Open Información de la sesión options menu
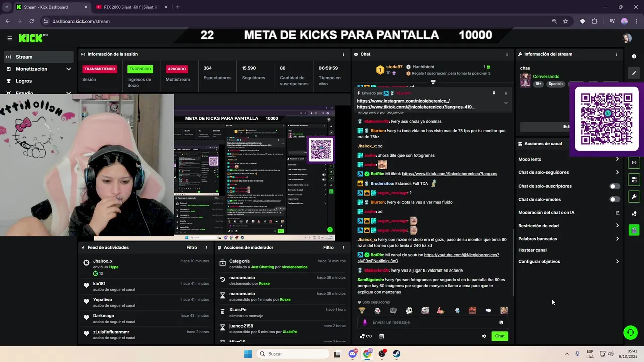The height and width of the screenshot is (362, 644). pos(343,54)
